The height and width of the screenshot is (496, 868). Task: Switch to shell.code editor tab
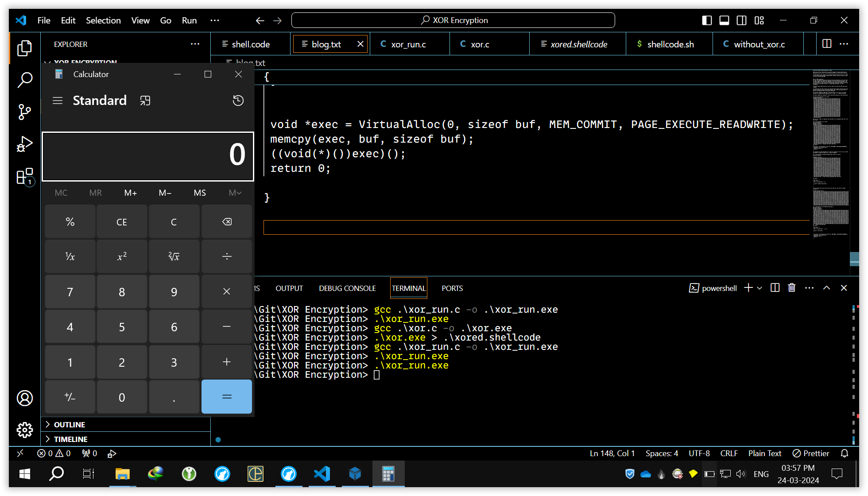250,44
